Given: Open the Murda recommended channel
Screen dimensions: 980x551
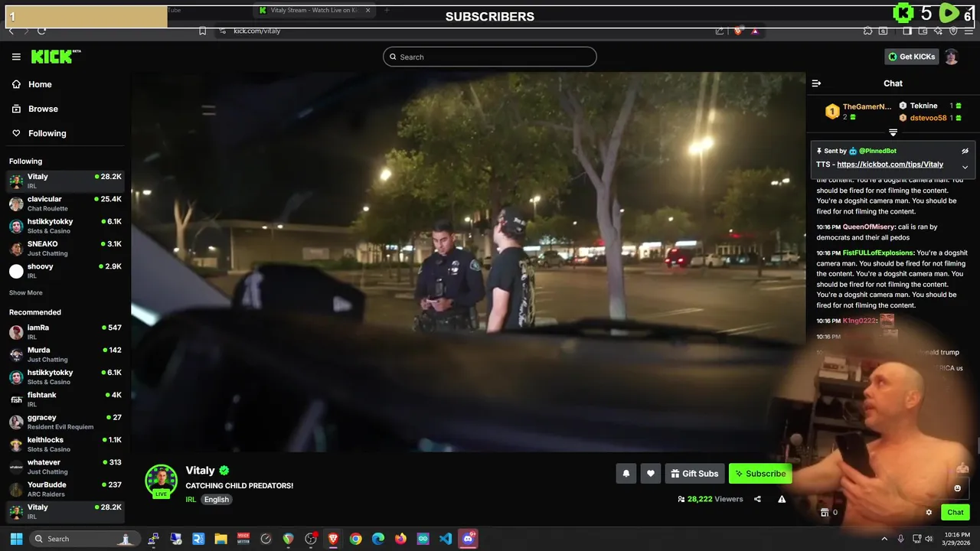Looking at the screenshot, I should 65,354.
